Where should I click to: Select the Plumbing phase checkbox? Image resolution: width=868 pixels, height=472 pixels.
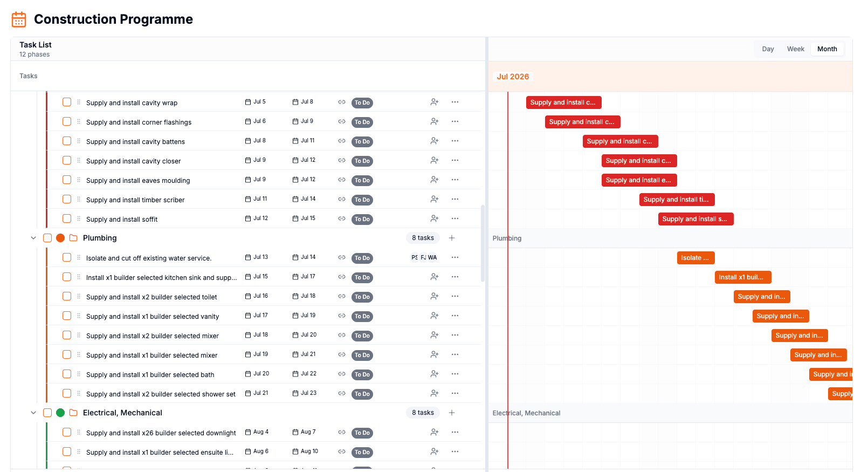pos(47,238)
